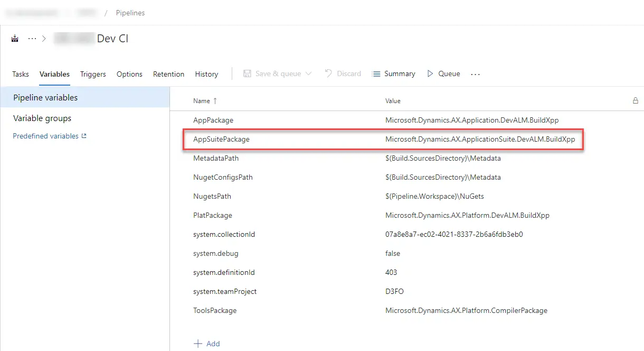
Task: Switch to the Triggers tab
Action: coord(93,74)
